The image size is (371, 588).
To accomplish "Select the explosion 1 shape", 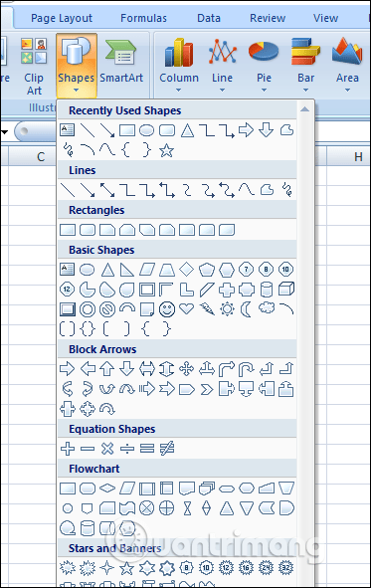I will (68, 568).
